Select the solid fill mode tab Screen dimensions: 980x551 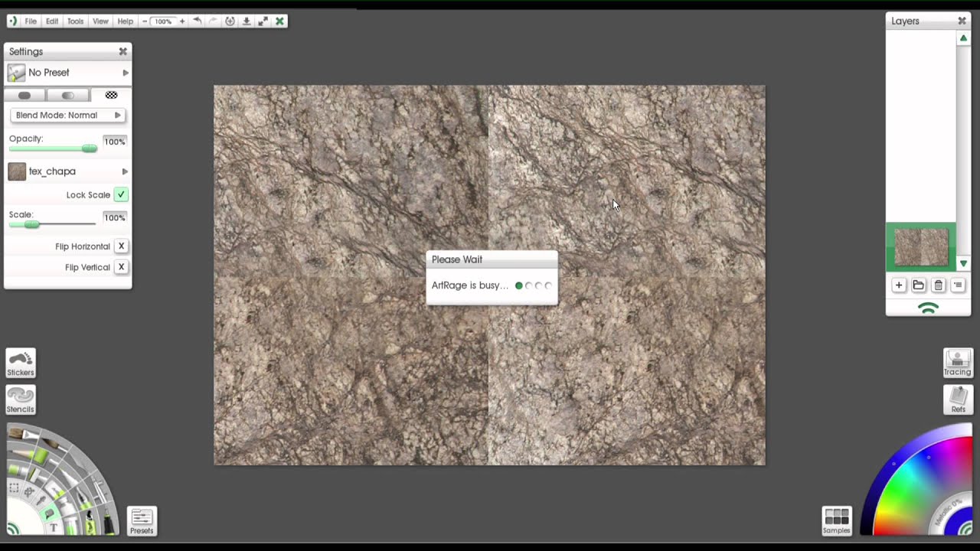[x=24, y=95]
